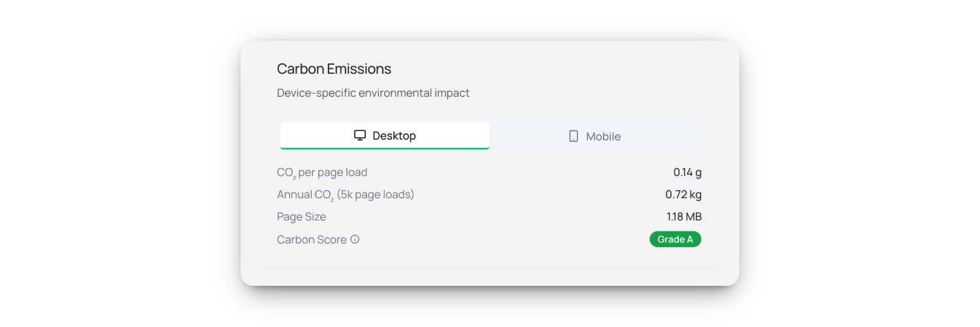Click the Page Size label
980x327 pixels.
(x=301, y=216)
